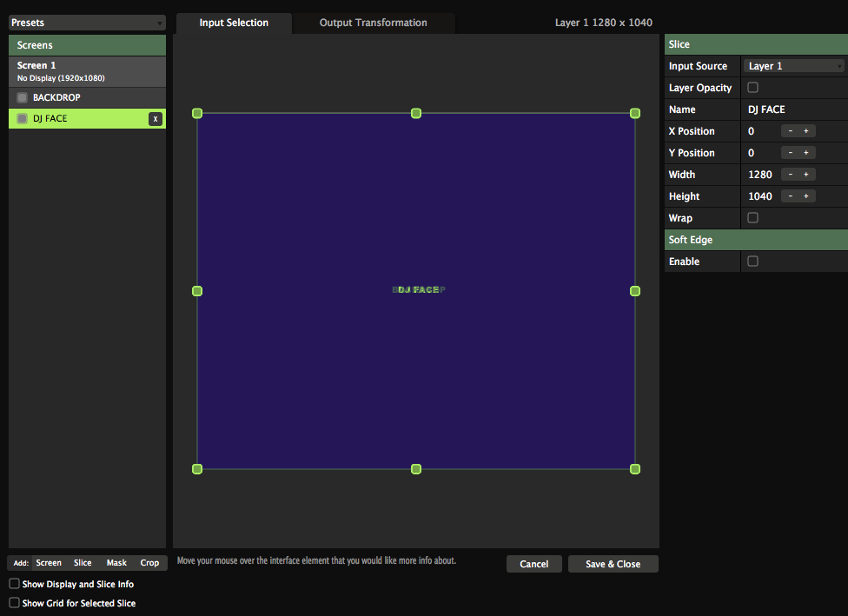Select the Input Selection tab
The width and height of the screenshot is (848, 616).
coord(234,23)
